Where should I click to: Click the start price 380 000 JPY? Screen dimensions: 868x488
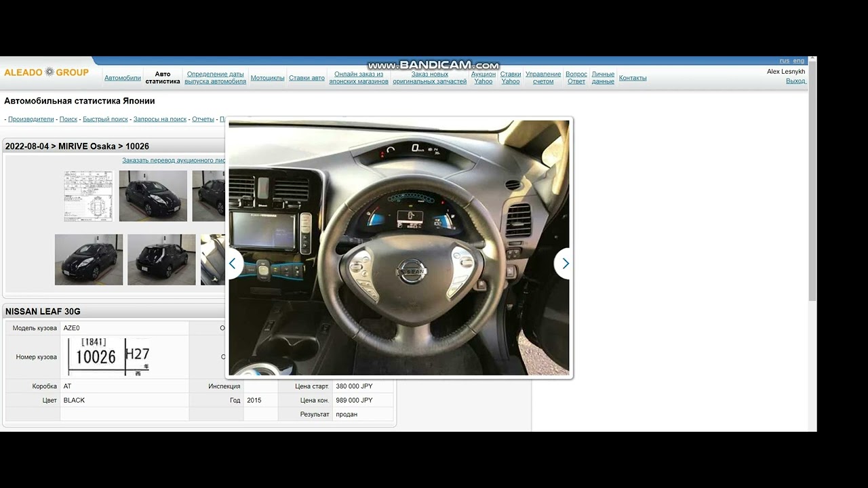(x=354, y=386)
